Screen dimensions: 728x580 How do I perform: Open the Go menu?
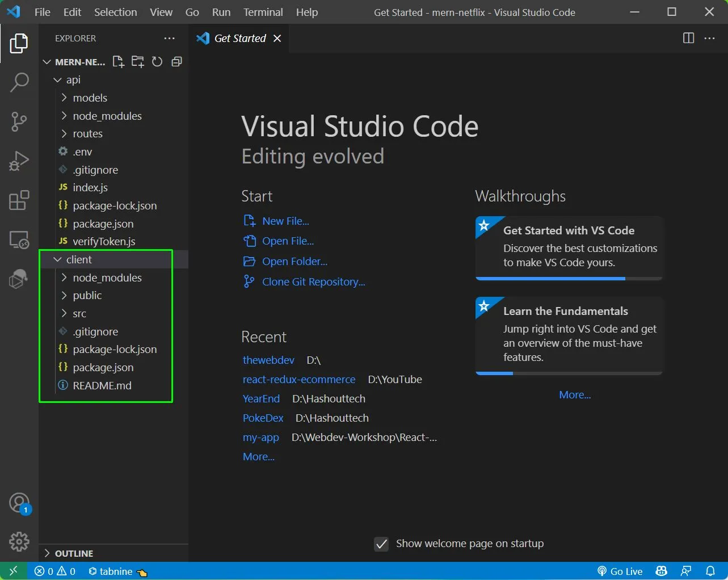(192, 12)
